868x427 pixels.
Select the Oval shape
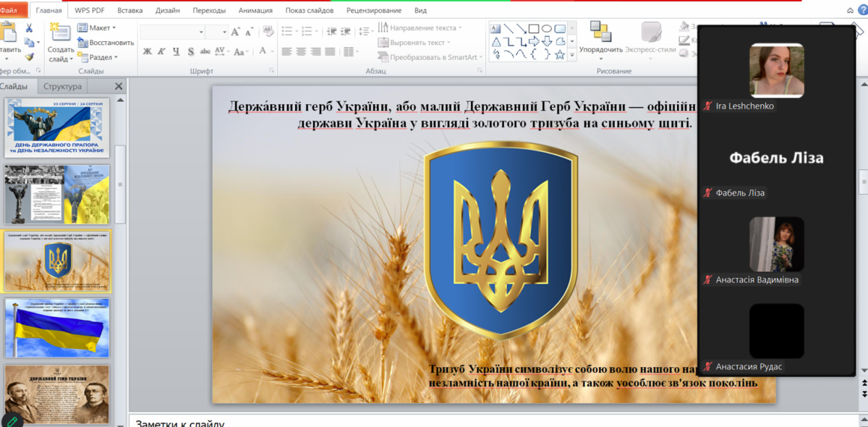point(547,28)
